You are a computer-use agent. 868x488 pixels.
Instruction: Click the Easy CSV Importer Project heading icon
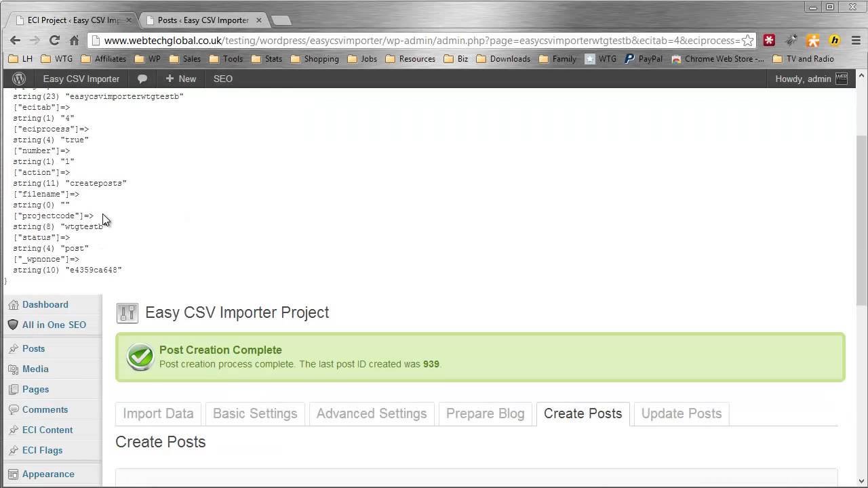point(127,312)
